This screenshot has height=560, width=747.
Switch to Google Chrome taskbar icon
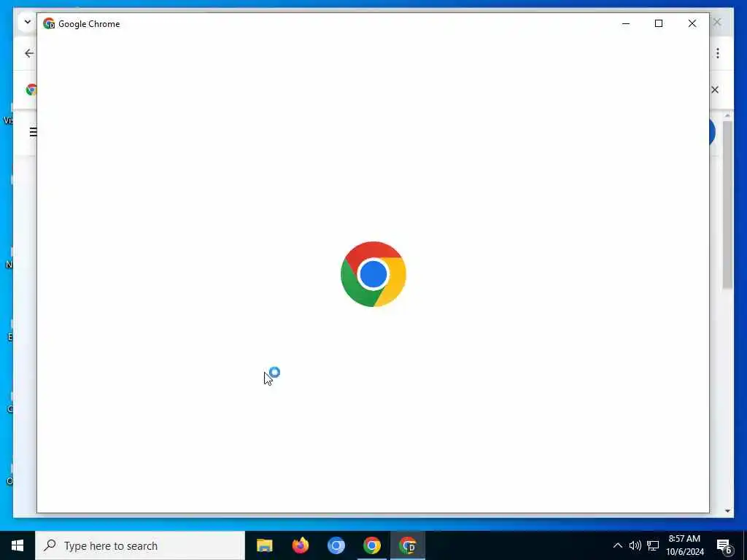371,545
